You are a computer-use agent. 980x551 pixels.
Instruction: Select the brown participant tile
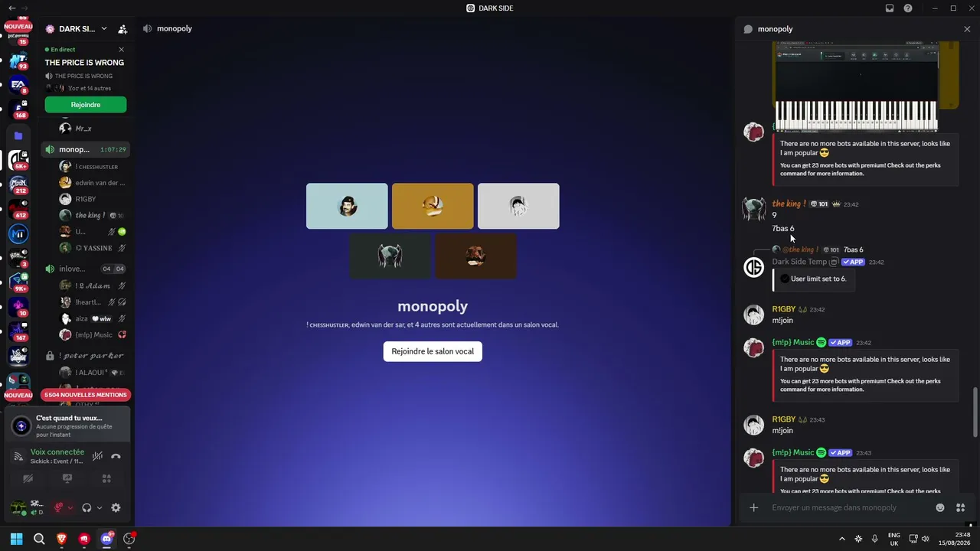475,256
